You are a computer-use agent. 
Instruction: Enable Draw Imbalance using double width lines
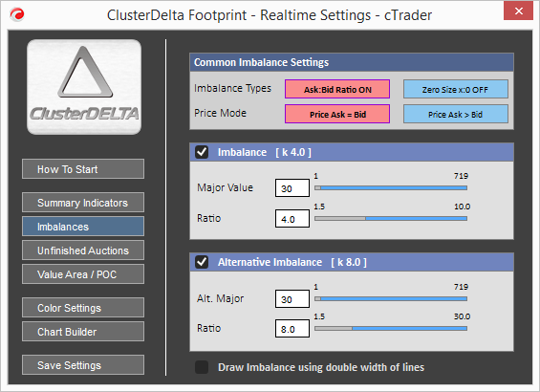[202, 367]
